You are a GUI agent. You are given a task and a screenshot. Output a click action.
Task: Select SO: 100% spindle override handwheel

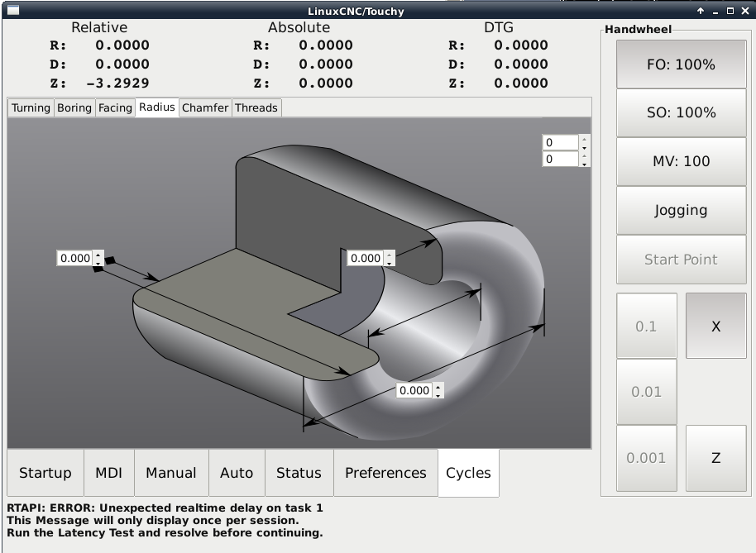[682, 112]
